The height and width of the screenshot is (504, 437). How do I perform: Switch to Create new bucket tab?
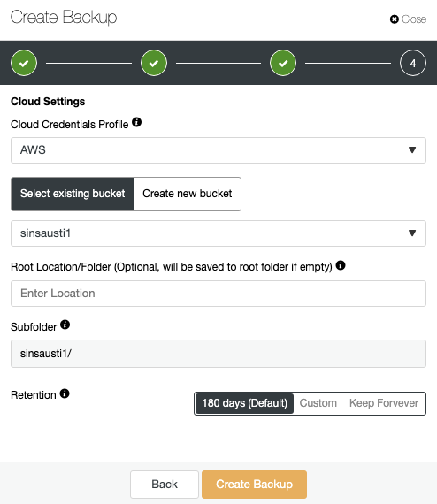point(188,194)
